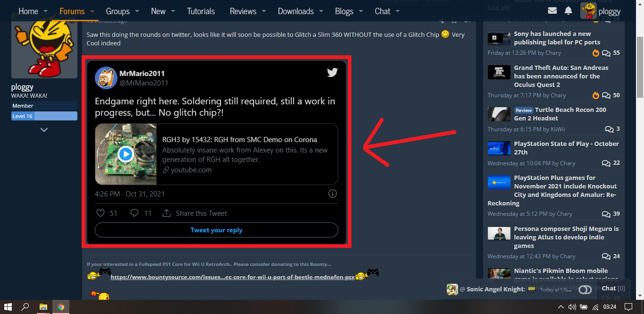Image resolution: width=644 pixels, height=314 pixels.
Task: Show hidden system tray icons
Action: point(560,307)
